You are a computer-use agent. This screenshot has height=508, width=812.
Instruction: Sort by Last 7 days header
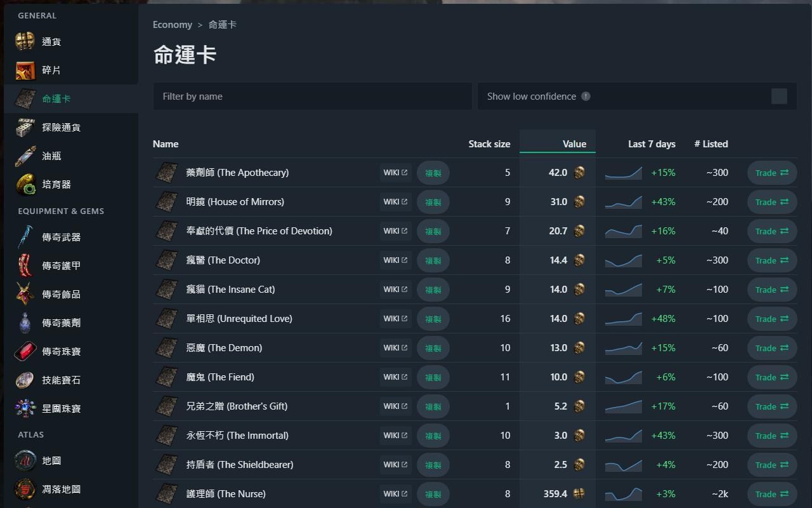coord(652,144)
